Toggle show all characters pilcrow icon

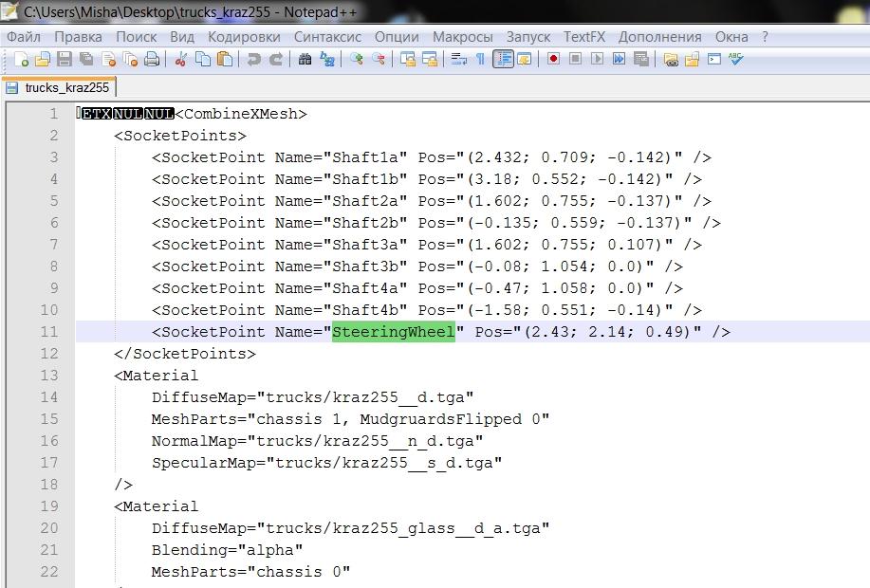tap(480, 59)
